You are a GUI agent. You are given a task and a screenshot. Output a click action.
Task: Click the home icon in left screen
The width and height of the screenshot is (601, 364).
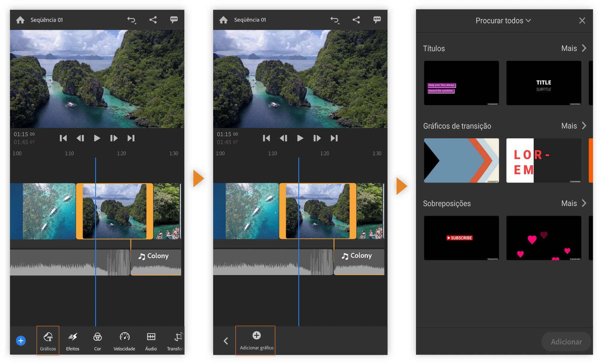pyautogui.click(x=20, y=20)
